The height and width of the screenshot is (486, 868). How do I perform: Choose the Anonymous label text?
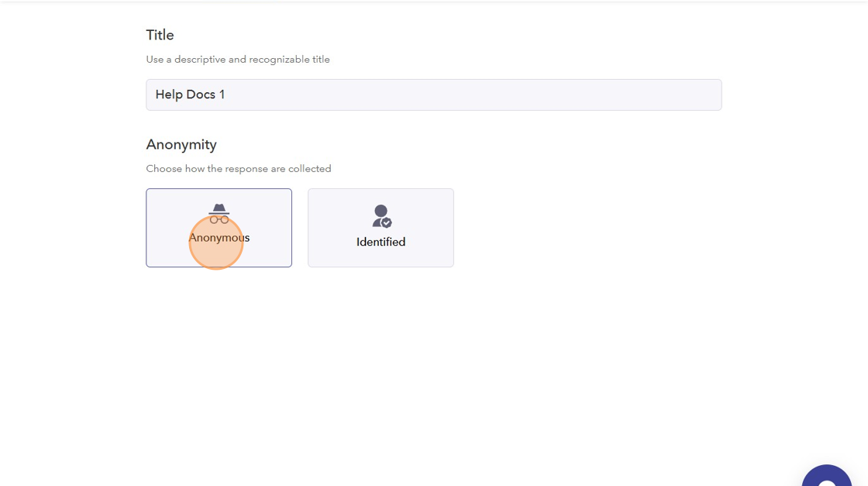pos(219,237)
